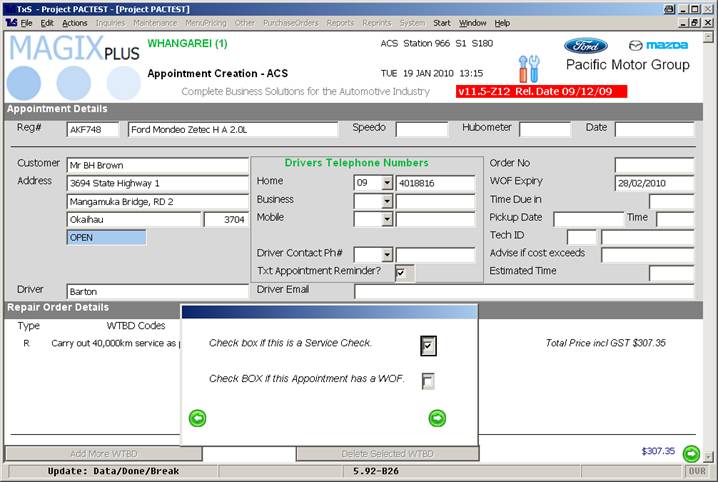The height and width of the screenshot is (482, 718).
Task: Toggle Txt Appointment Reminder checkbox
Action: point(401,272)
